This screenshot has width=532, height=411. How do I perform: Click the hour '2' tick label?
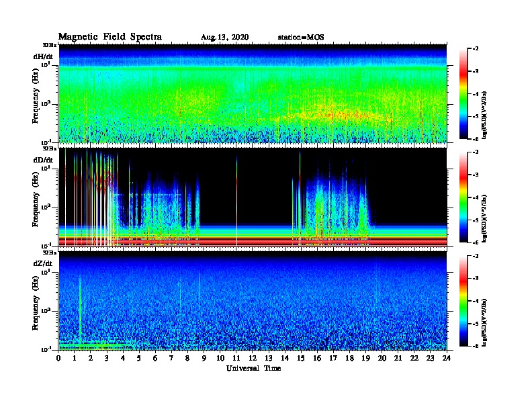point(91,358)
